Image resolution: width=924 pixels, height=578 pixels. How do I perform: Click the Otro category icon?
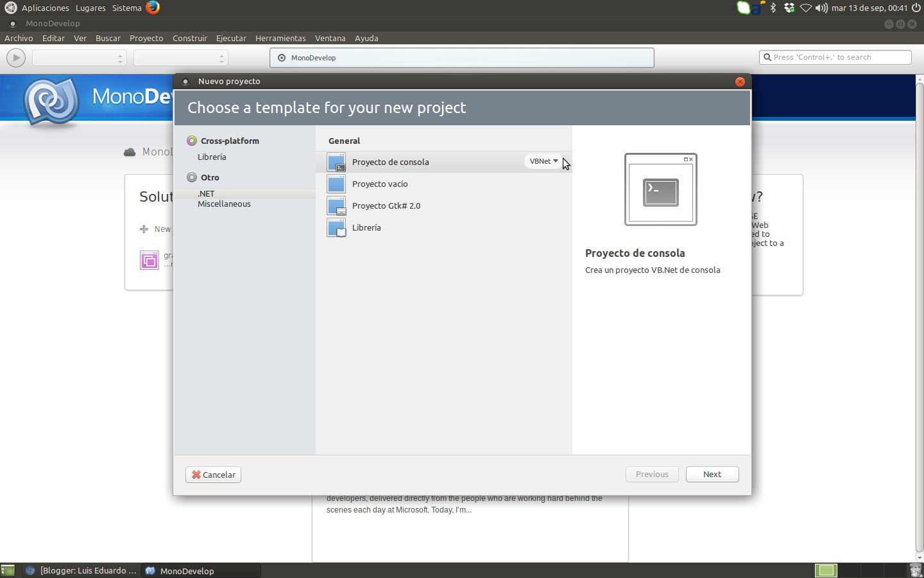coord(192,177)
